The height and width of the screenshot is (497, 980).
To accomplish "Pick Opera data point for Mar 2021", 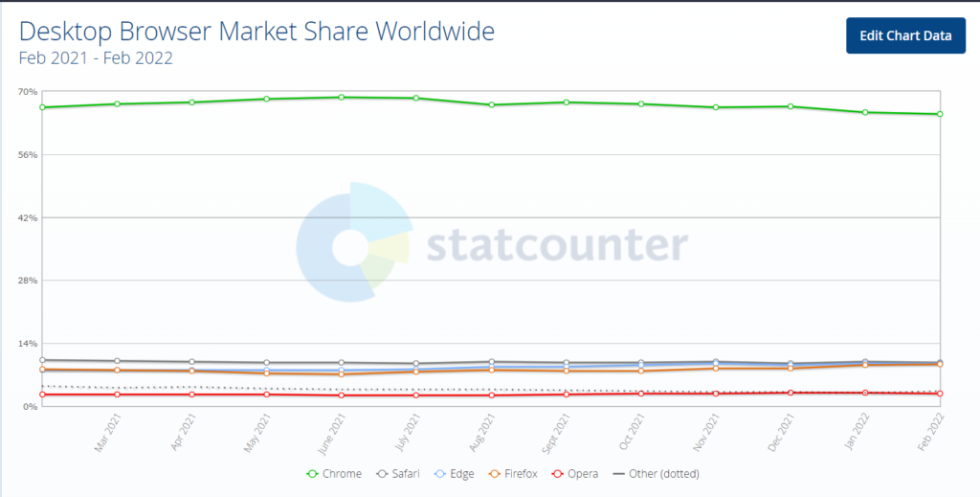I will (x=117, y=395).
